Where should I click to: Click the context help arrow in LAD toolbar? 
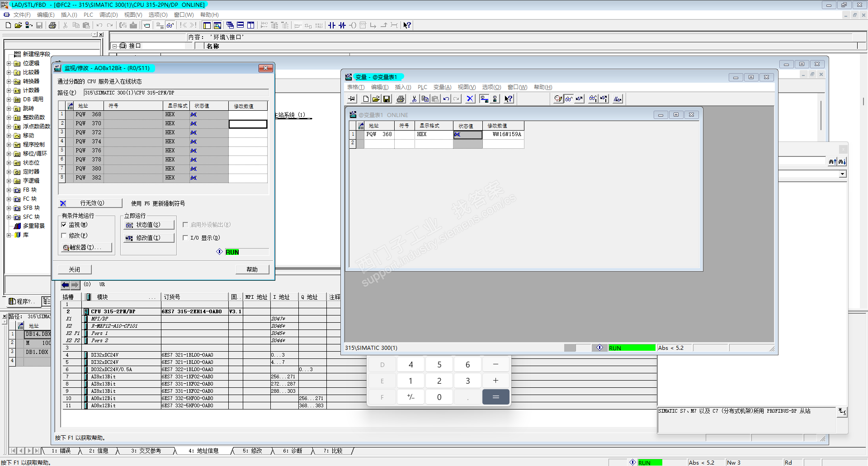(x=407, y=25)
